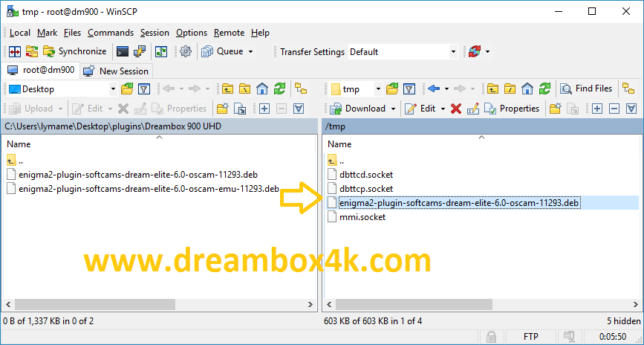Click local Select Files plus icon

pyautogui.click(x=264, y=109)
